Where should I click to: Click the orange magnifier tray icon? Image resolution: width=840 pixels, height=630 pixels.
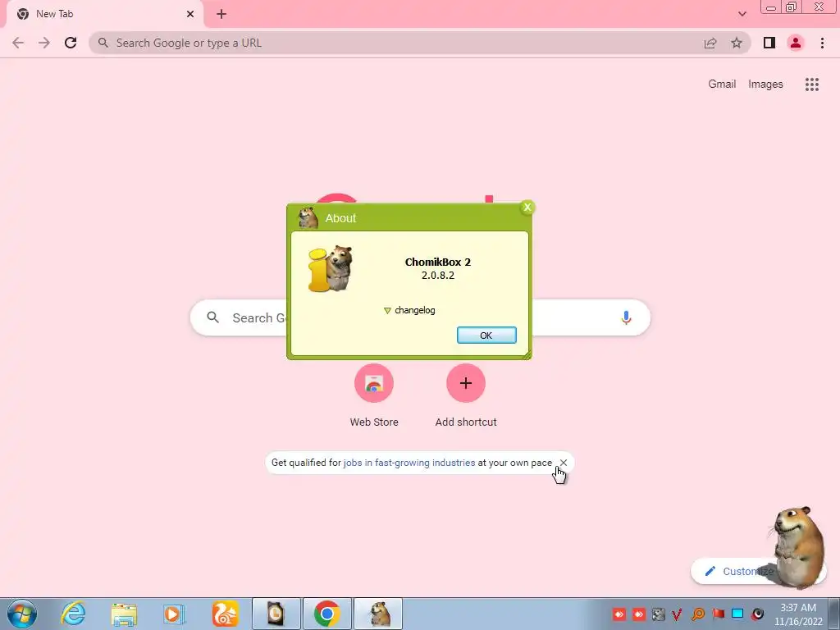click(x=698, y=614)
